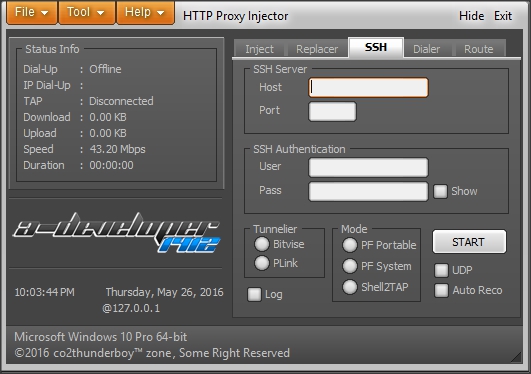Click the Upload value 0.00 KB
Screen dimensions: 531x374
pos(108,133)
